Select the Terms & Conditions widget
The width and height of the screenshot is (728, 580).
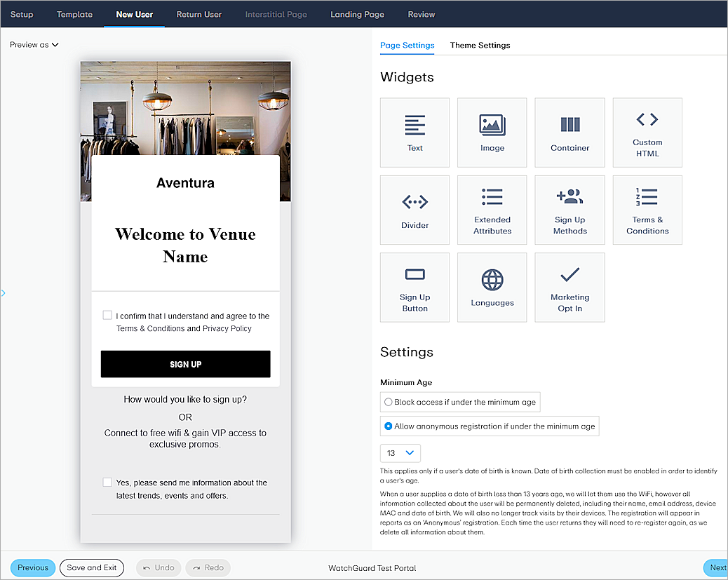click(647, 210)
